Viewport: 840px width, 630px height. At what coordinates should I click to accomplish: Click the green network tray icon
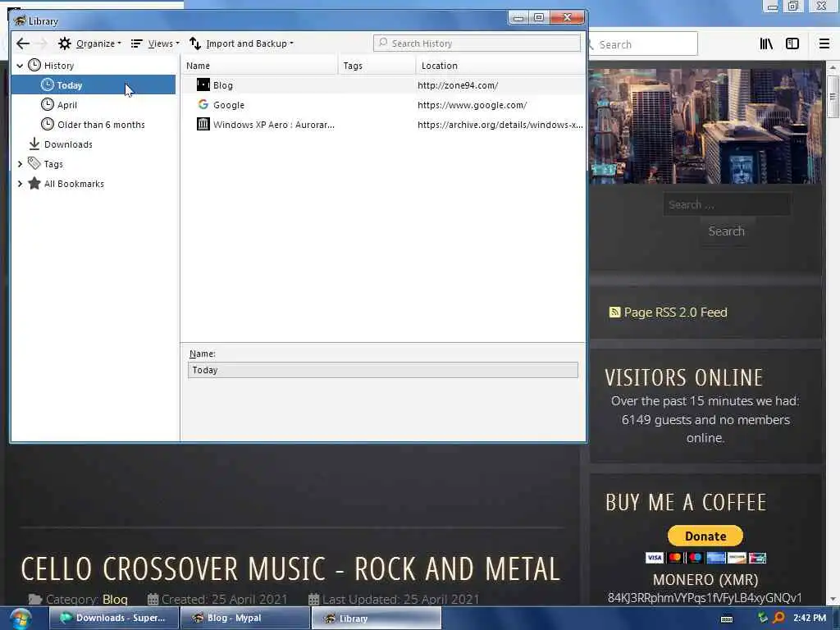click(x=762, y=617)
